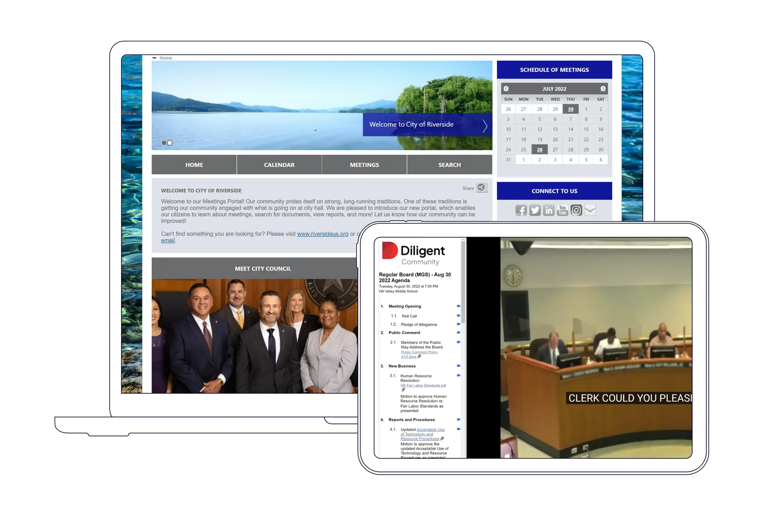Screen dimensions: 764x532
Task: Open the YouTube social icon
Action: pyautogui.click(x=562, y=210)
